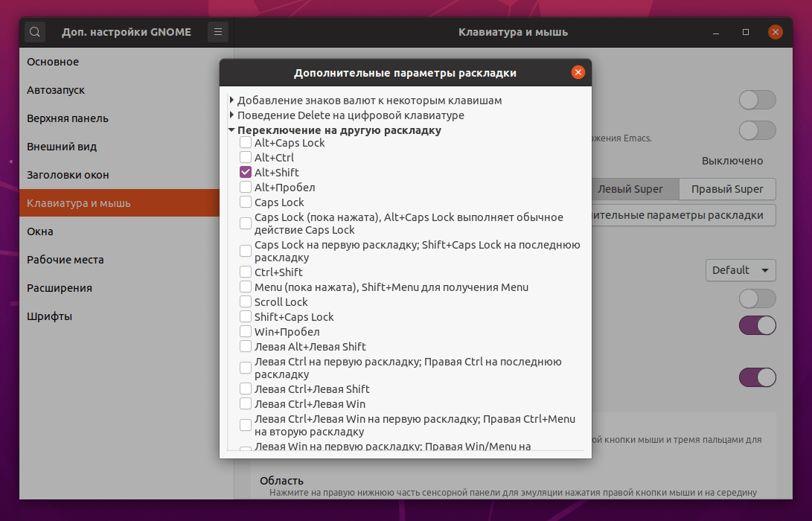Select the Левый Super button
Image resolution: width=812 pixels, height=521 pixels.
632,189
